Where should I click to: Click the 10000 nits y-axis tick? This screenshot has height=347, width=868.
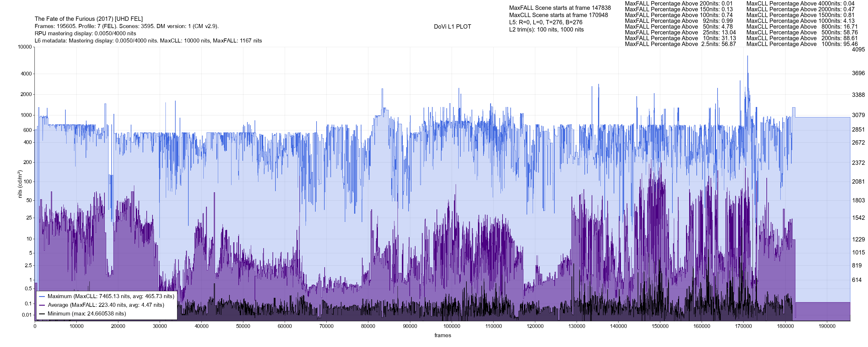[x=25, y=47]
